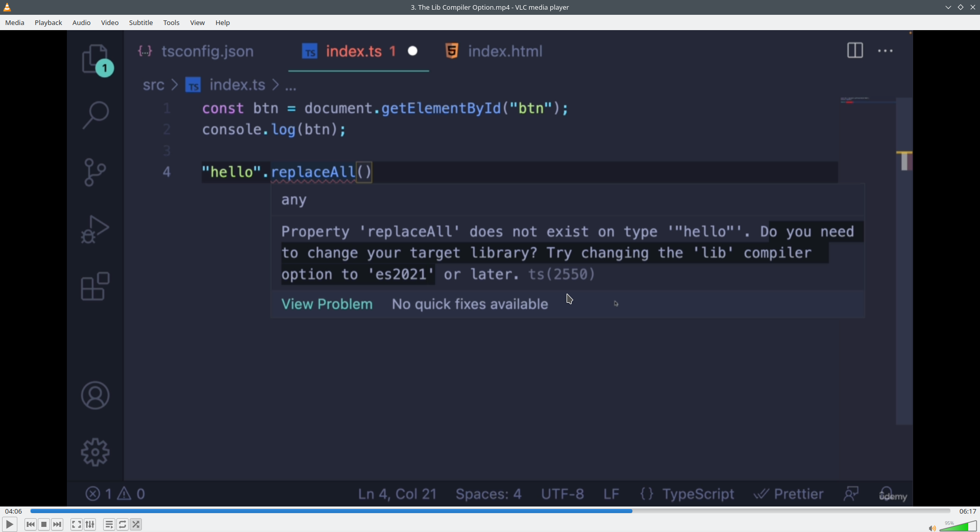Toggle random shuffle playback
980x532 pixels.
(136, 524)
